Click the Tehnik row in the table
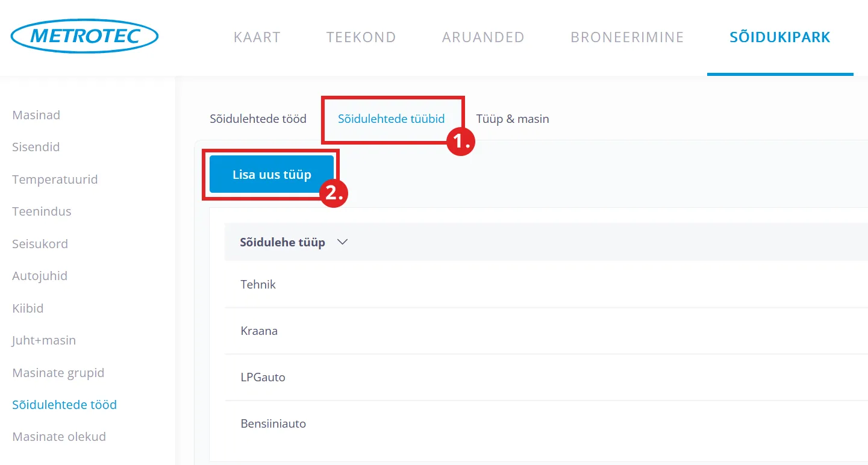The width and height of the screenshot is (868, 465). pyautogui.click(x=258, y=284)
